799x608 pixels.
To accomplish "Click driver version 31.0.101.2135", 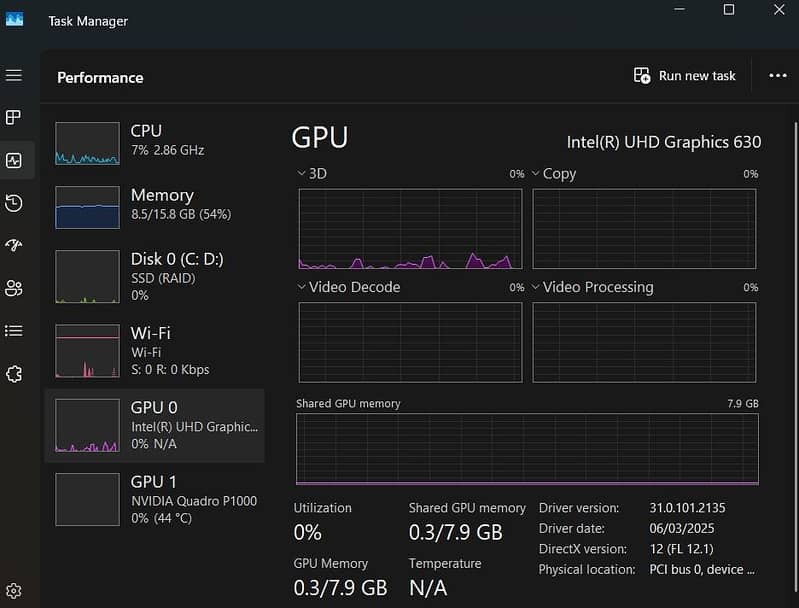I will point(687,508).
